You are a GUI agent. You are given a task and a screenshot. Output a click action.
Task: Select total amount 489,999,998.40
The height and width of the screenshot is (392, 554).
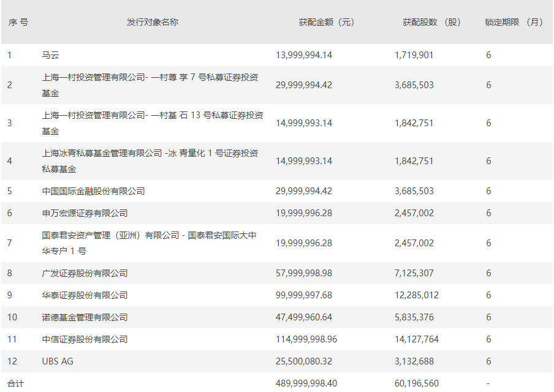coord(306,383)
